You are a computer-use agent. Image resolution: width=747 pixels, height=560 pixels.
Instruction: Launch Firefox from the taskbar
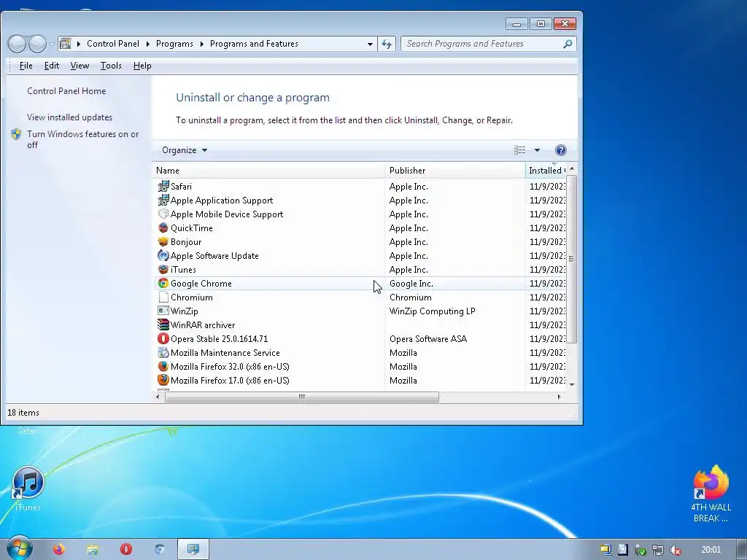pyautogui.click(x=59, y=550)
